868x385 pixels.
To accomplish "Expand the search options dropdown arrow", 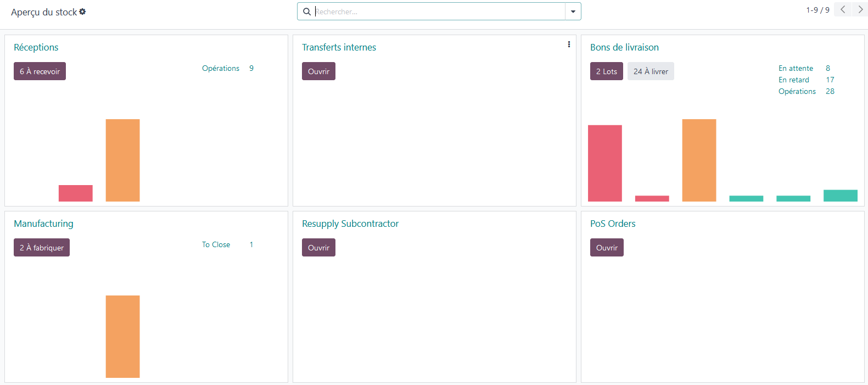I will tap(573, 12).
